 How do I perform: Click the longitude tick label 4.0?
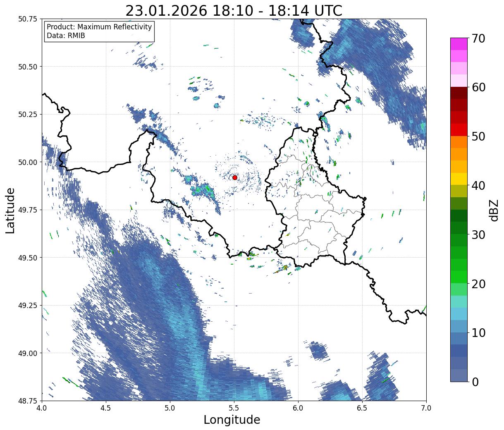pos(42,408)
